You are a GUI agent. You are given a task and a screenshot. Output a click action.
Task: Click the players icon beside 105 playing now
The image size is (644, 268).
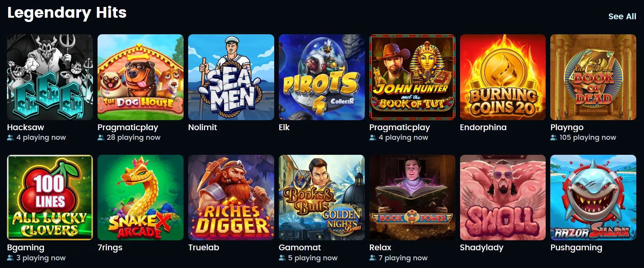(x=554, y=137)
